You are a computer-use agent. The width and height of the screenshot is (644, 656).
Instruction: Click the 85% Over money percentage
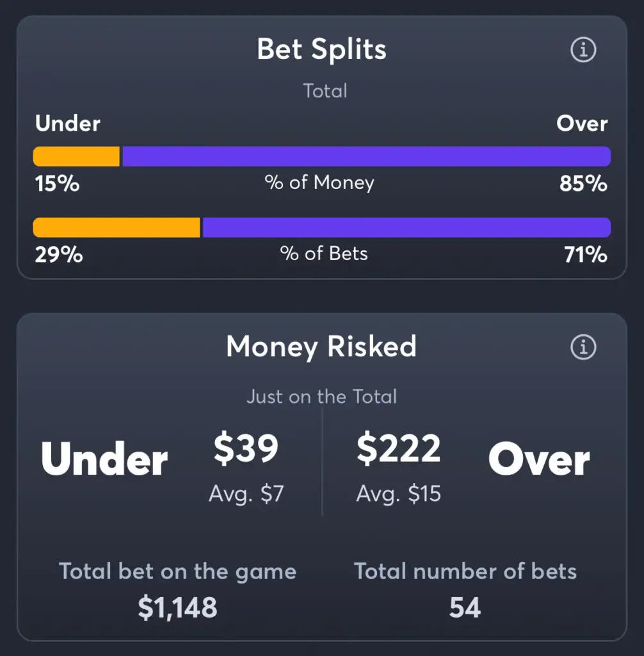pos(583,184)
